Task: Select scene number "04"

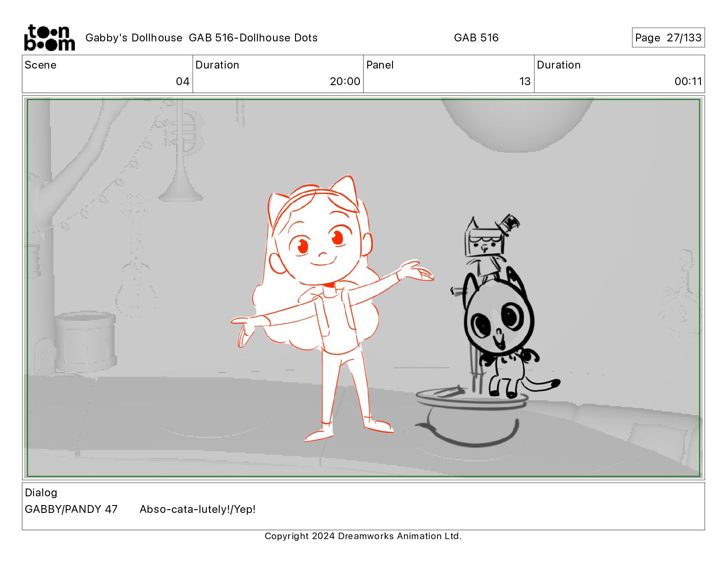Action: 182,81
